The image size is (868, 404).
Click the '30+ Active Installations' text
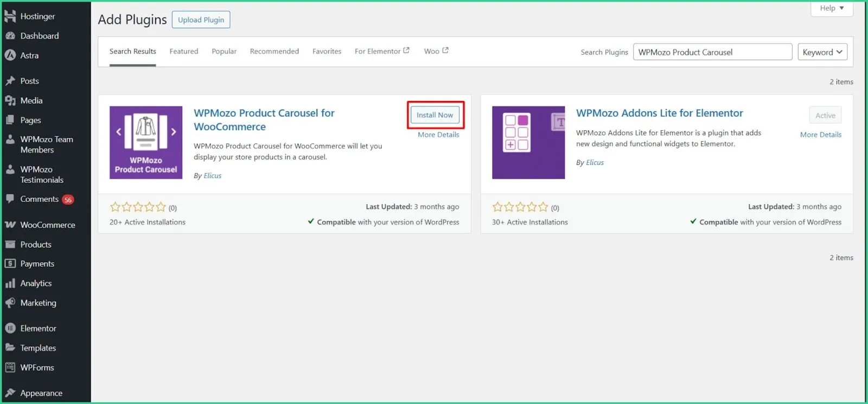(x=530, y=222)
